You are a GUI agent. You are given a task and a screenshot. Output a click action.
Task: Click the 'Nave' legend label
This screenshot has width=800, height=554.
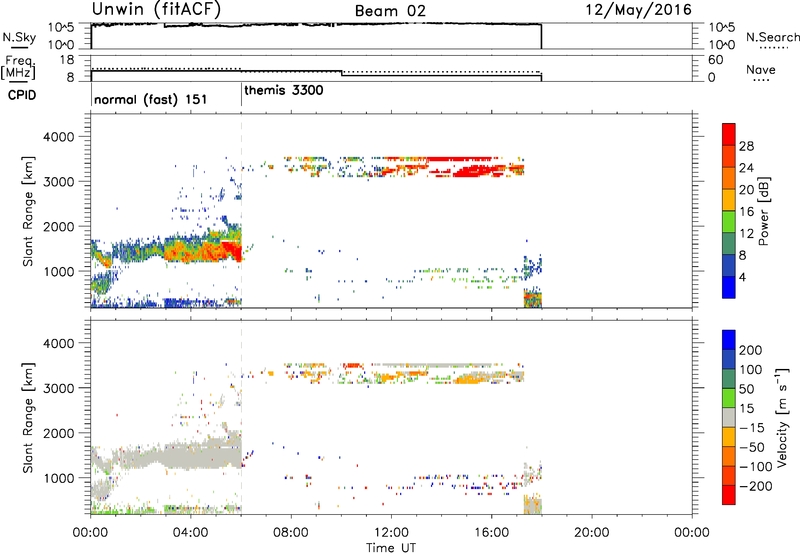761,69
